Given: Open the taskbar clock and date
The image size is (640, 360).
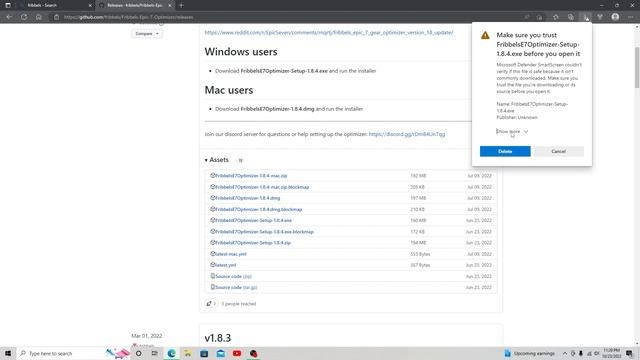Looking at the screenshot, I should pos(612,353).
